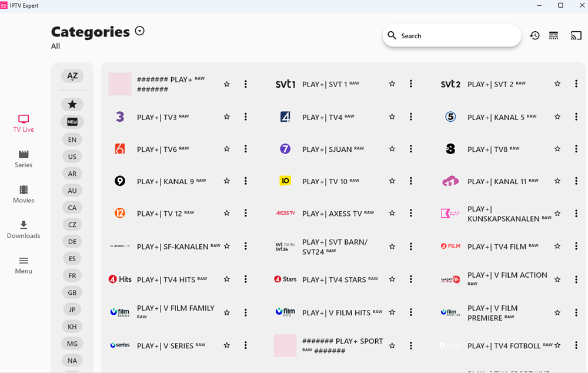This screenshot has height=373, width=588.
Task: Select AR category filter
Action: pos(72,174)
